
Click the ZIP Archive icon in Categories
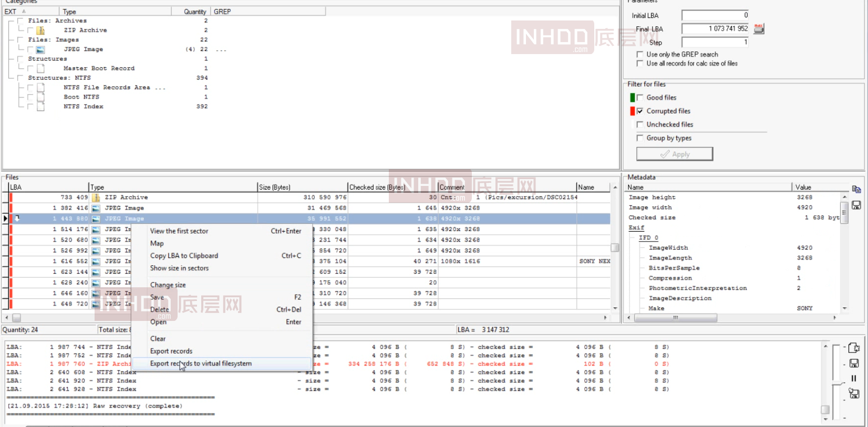[x=40, y=30]
